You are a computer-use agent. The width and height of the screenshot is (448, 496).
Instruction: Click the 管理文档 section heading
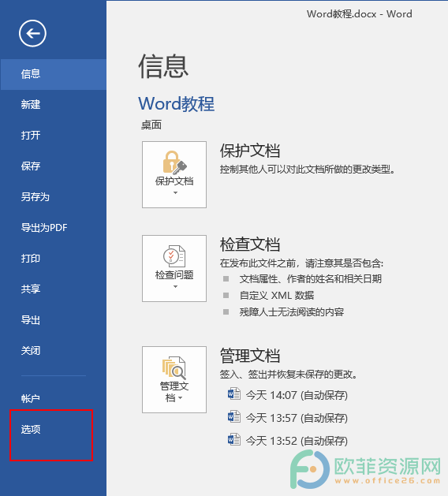tap(250, 355)
